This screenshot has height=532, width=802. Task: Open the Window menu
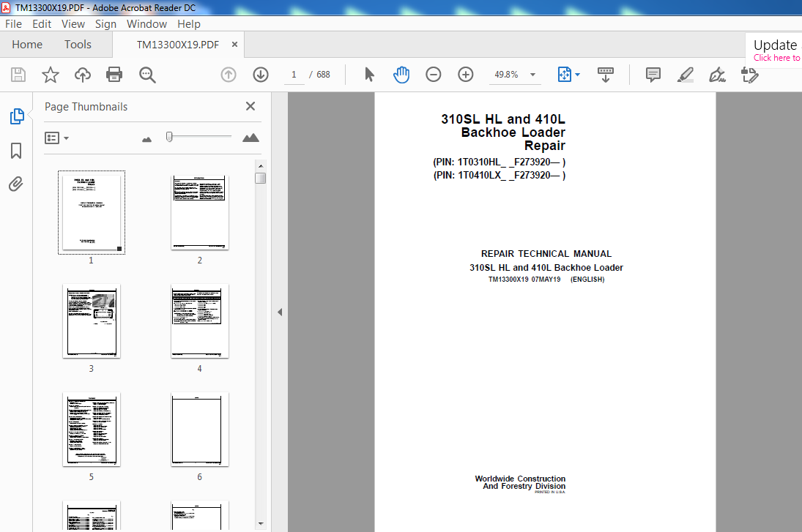tap(146, 24)
